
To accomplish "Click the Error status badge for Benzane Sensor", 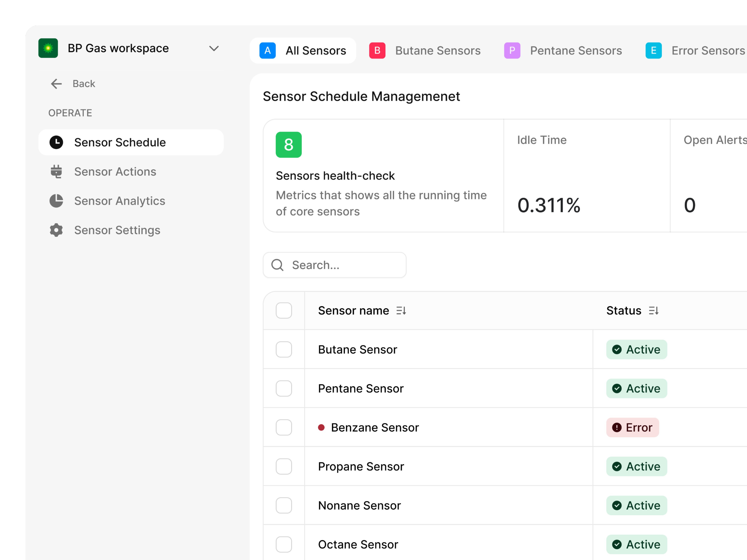I will pyautogui.click(x=633, y=428).
